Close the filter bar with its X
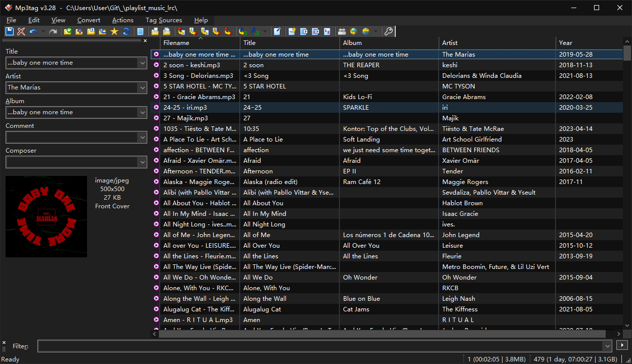Screen dimensions: 632x364 click(4, 342)
